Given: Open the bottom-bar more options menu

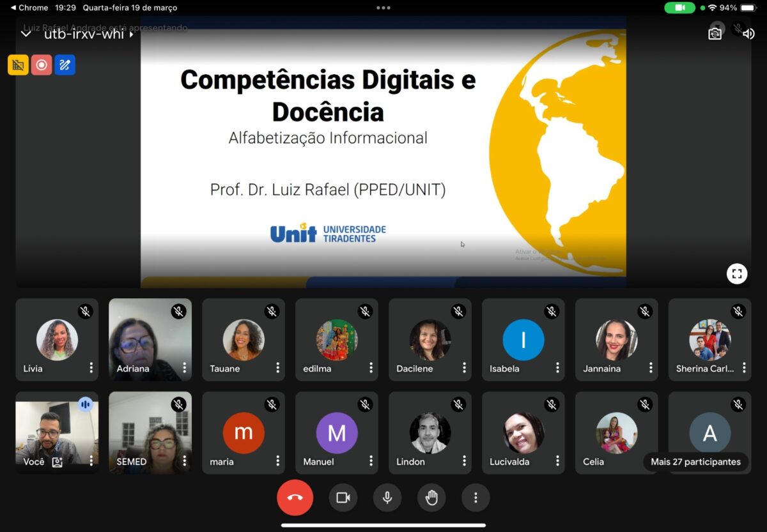Looking at the screenshot, I should 476,498.
